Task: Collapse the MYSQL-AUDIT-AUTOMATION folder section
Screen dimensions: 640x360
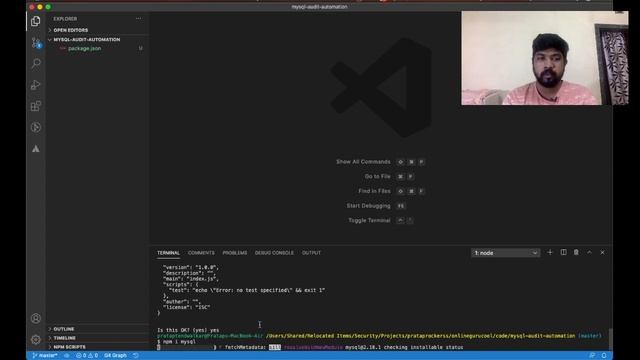Action: [x=97, y=40]
